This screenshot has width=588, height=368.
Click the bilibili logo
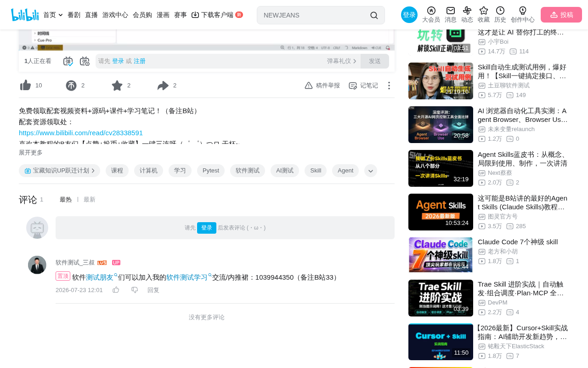point(25,15)
